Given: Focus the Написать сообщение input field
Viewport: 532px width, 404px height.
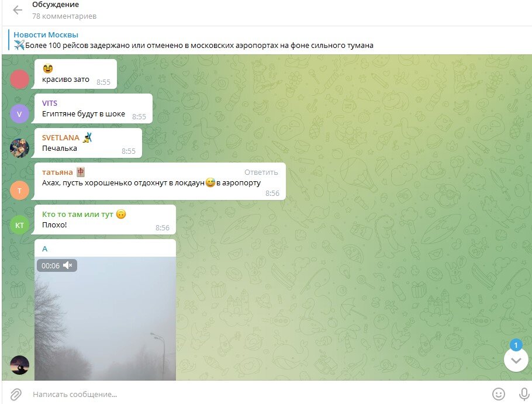Looking at the screenshot, I should pyautogui.click(x=258, y=394).
